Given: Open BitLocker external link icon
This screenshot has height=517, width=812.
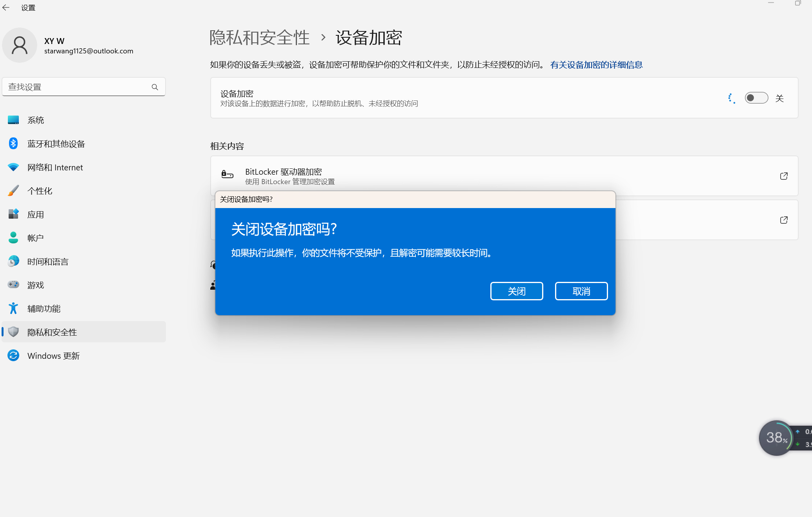Looking at the screenshot, I should (x=784, y=176).
